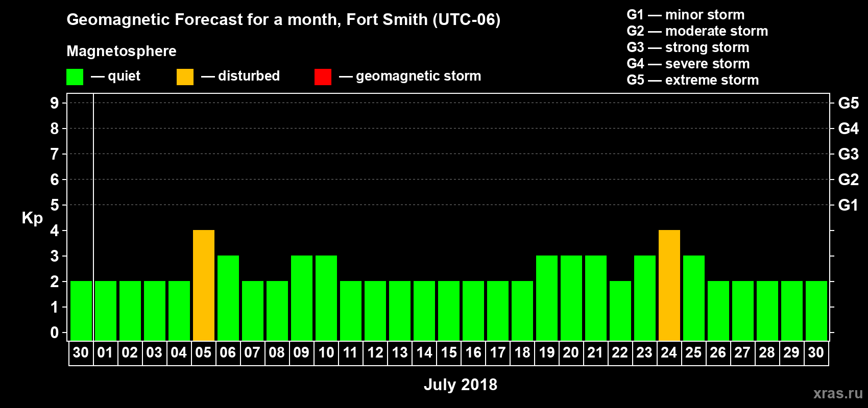Screen dimensions: 868x408
Task: Click the green bar for July 25
Action: point(694,298)
